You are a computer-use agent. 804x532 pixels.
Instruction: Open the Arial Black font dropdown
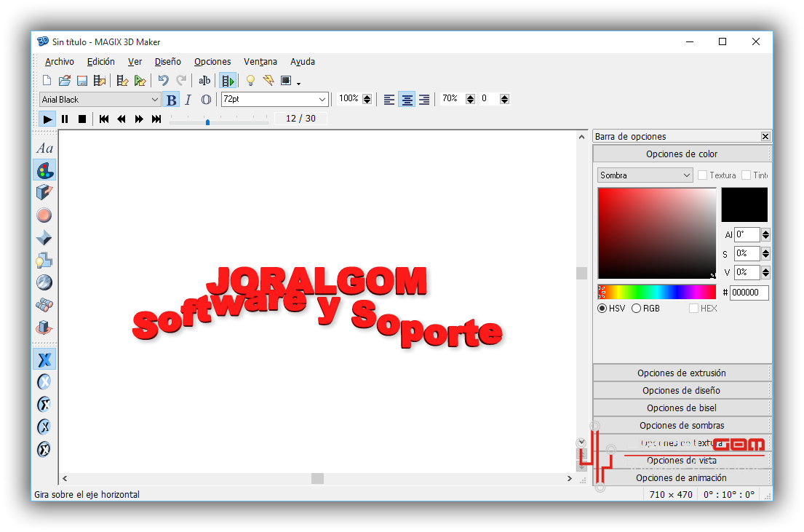(x=100, y=100)
